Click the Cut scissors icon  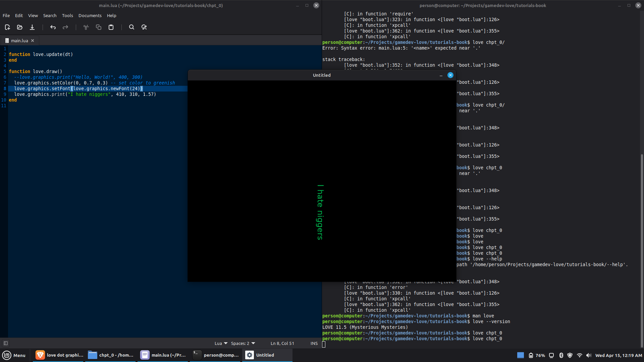coord(86,27)
